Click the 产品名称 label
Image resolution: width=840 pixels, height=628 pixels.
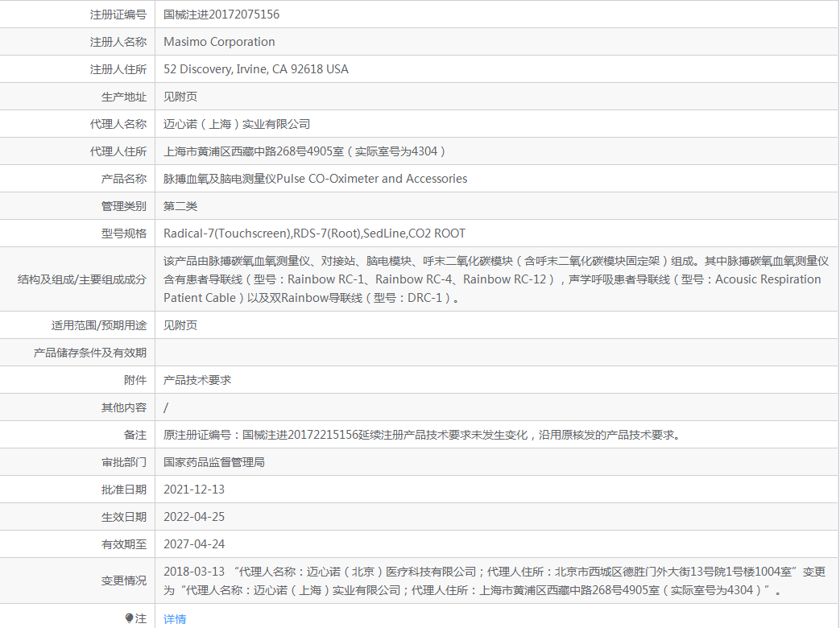point(124,179)
